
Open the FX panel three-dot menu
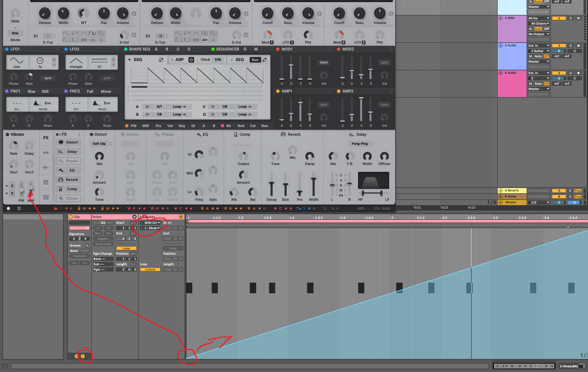tap(79, 134)
